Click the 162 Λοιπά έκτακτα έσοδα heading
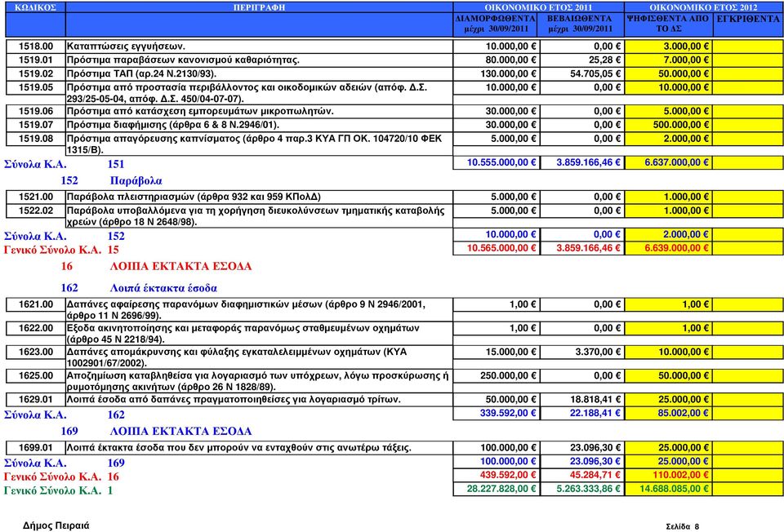 click(139, 288)
